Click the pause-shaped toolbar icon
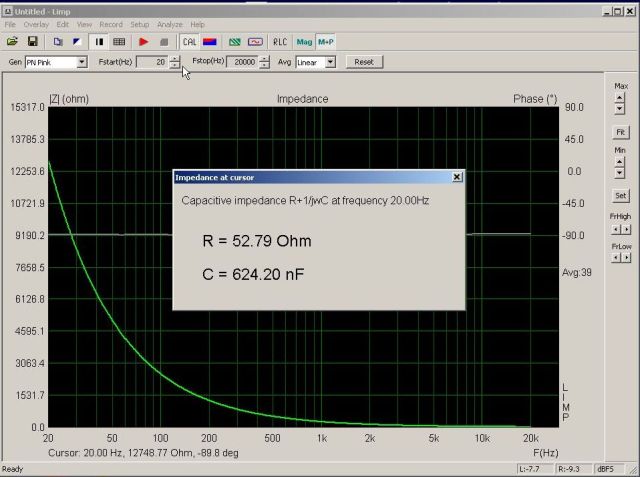Screen dimensions: 640x477 (99, 42)
